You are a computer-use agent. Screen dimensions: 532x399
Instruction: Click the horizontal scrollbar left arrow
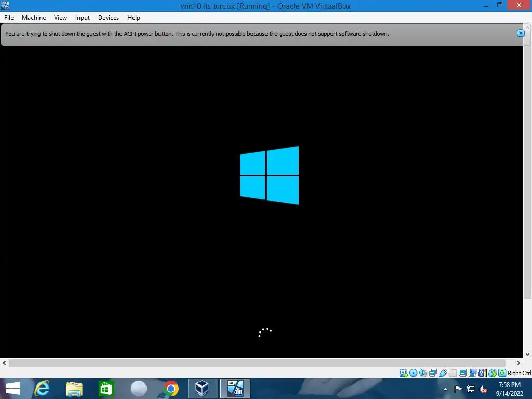click(x=4, y=363)
